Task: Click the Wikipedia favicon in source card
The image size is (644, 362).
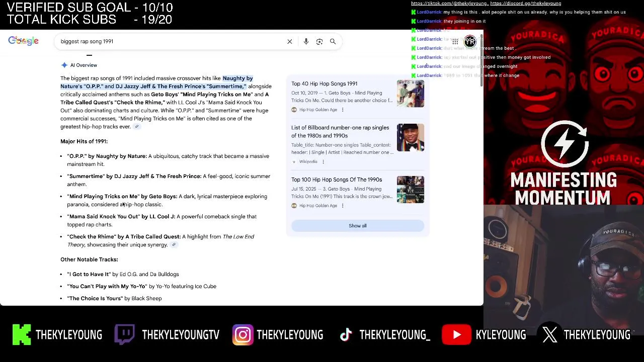Action: pos(294,162)
